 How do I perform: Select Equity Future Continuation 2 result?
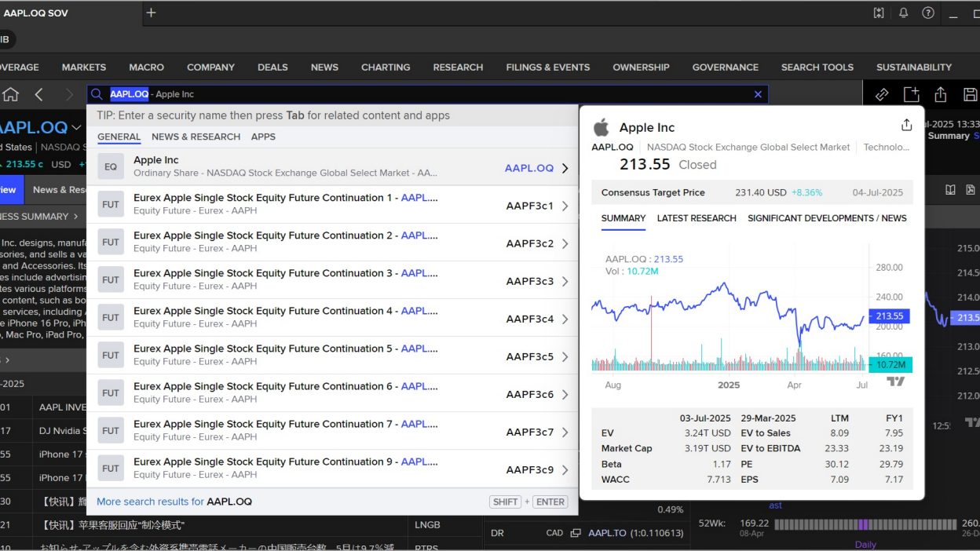[332, 243]
